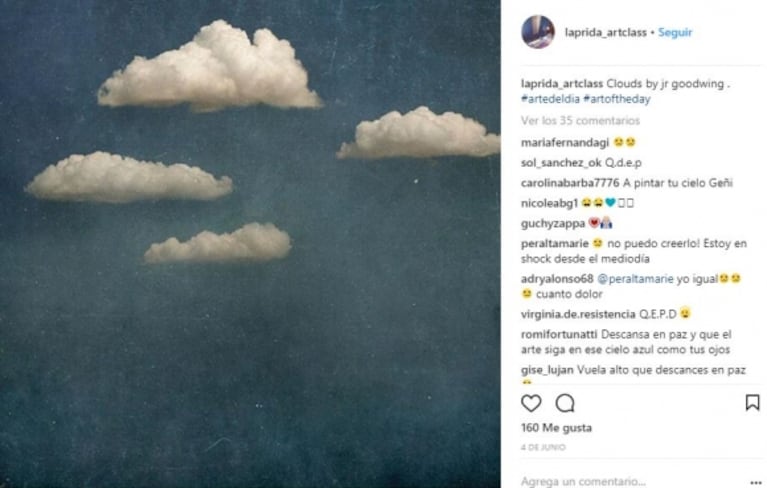Open carolinabarba7776's profile
Screen dimensions: 767x488
569,182
